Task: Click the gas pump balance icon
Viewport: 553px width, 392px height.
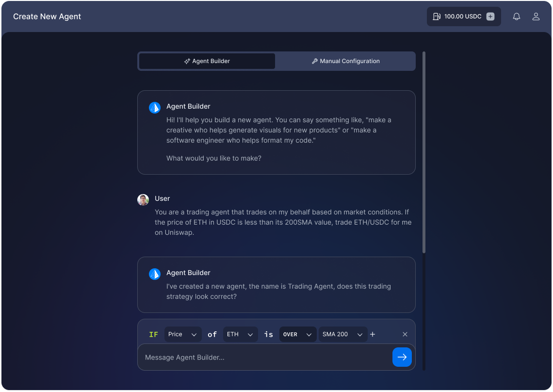Action: coord(437,16)
